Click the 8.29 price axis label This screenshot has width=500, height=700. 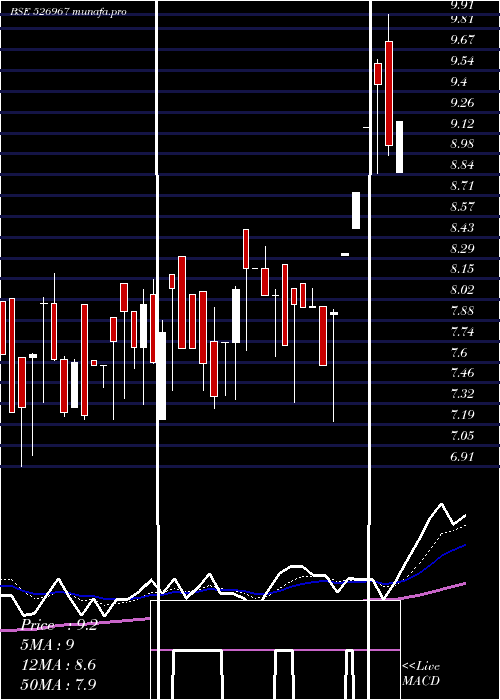click(462, 248)
